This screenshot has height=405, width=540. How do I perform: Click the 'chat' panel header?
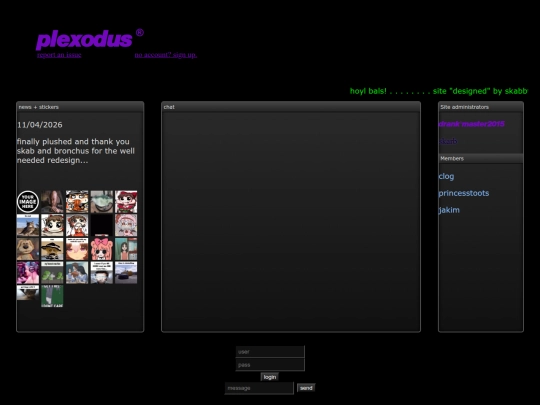291,107
